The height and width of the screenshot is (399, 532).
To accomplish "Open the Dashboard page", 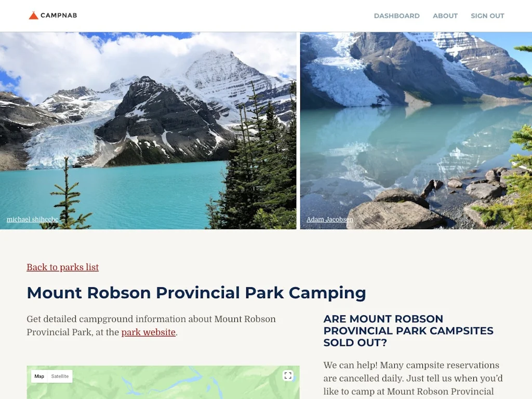I will click(396, 16).
